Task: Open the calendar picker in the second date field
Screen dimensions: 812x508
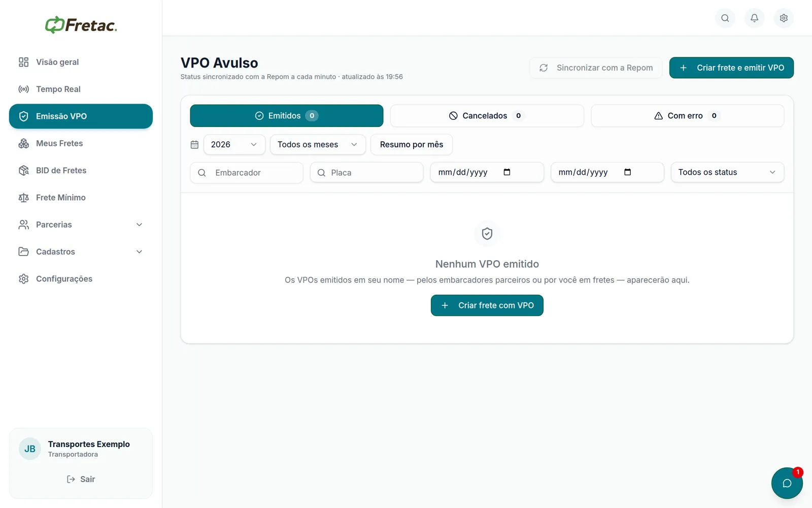Action: [x=627, y=172]
